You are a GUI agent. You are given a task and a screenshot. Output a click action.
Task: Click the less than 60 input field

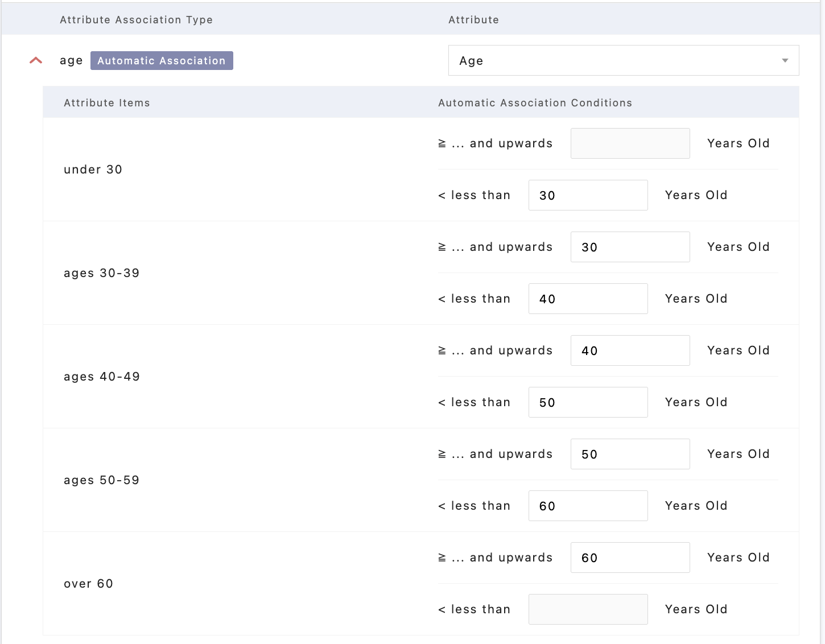coord(588,506)
